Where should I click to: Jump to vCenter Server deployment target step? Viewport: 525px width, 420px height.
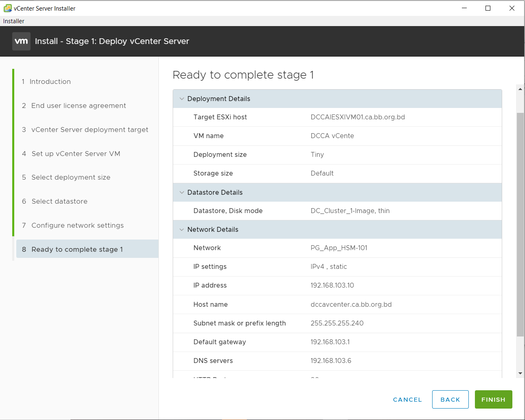pyautogui.click(x=90, y=130)
